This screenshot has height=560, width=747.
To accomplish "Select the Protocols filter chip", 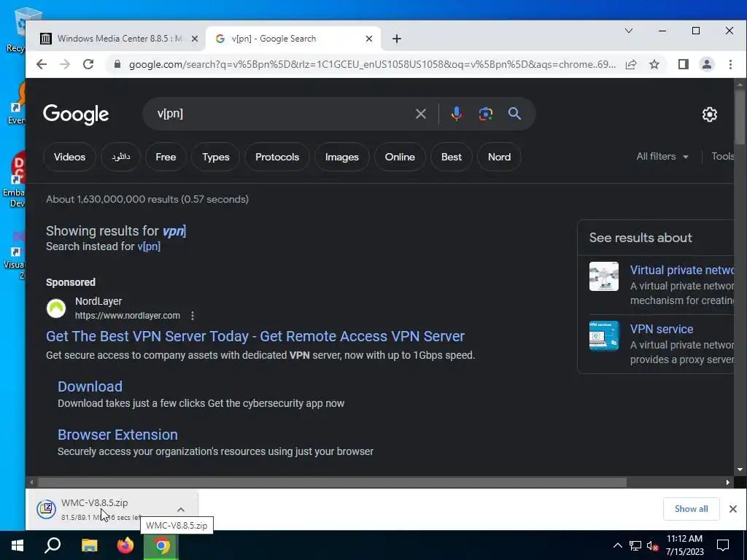I will click(x=277, y=157).
